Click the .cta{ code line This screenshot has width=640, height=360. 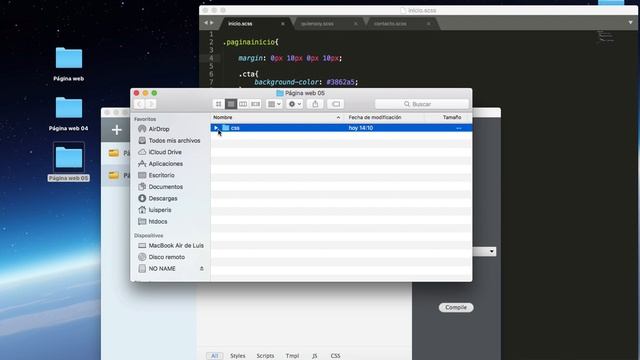pos(248,74)
